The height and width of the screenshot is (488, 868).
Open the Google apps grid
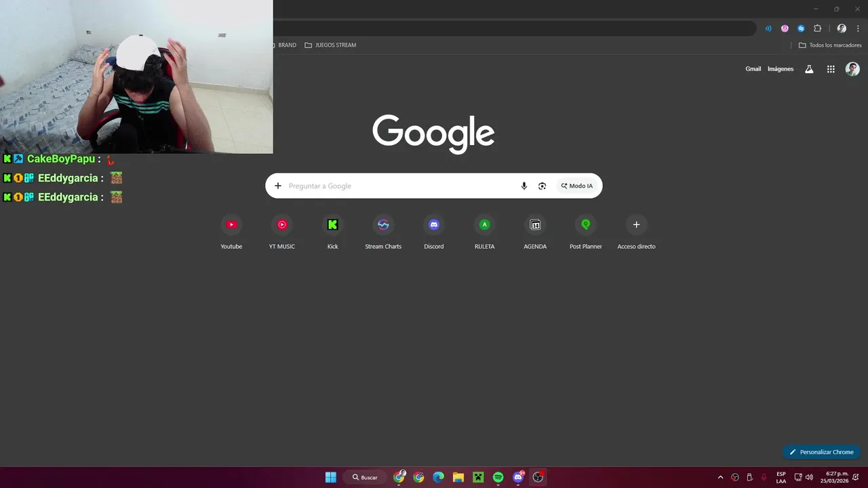(831, 69)
